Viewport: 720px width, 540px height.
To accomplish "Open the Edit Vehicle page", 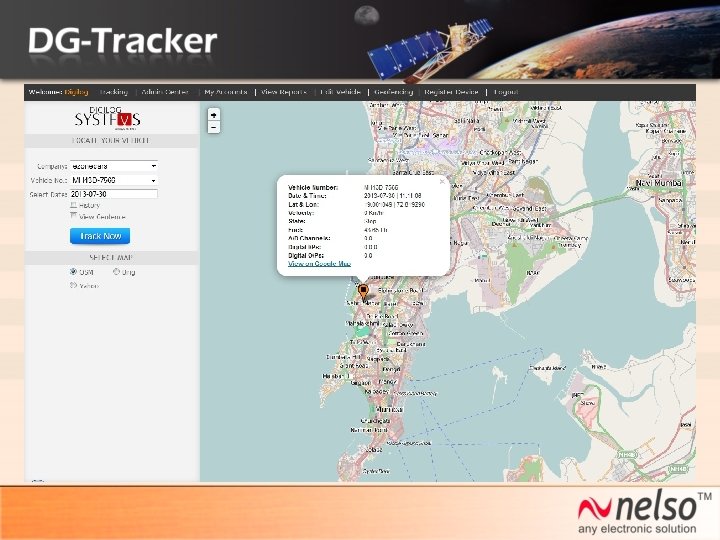I will [341, 92].
